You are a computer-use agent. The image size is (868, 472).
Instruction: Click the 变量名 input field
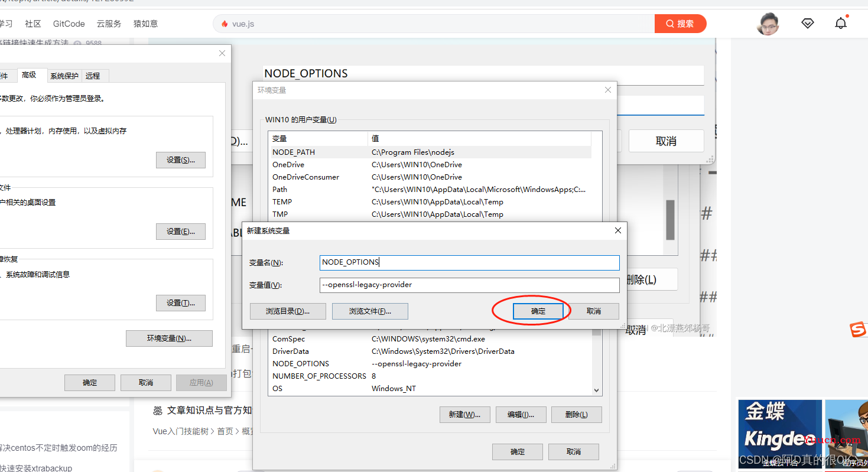tap(469, 262)
